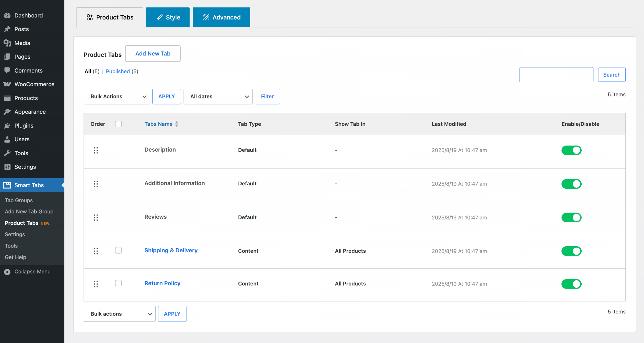Screen dimensions: 644x343
Task: Click the Comments bubble icon
Action: point(7,71)
